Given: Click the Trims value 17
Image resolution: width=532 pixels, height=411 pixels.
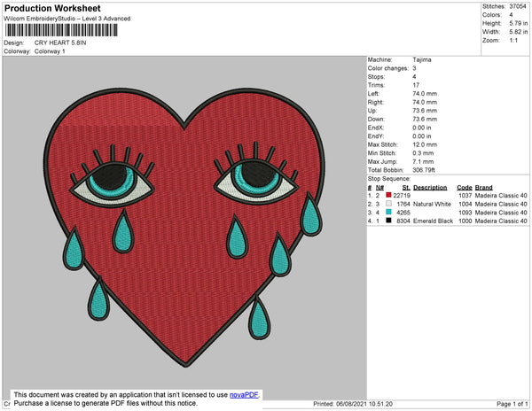Looking at the screenshot, I should point(416,85).
